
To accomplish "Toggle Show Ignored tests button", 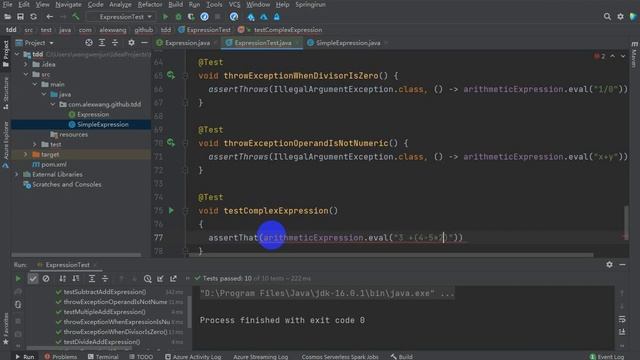I will coord(46,278).
